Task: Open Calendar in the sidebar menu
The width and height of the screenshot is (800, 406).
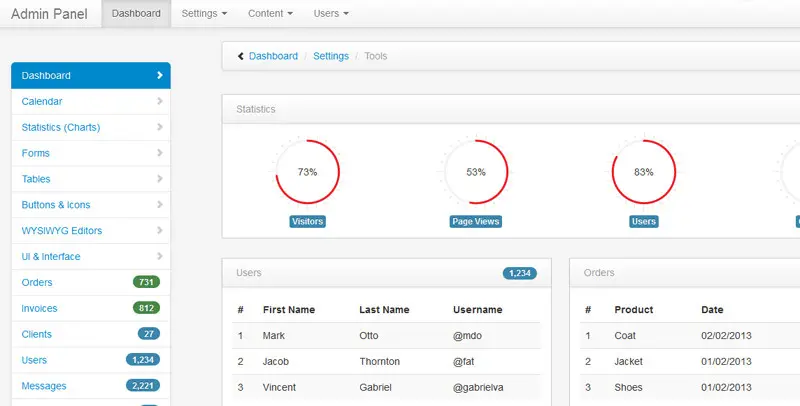Action: click(x=91, y=102)
